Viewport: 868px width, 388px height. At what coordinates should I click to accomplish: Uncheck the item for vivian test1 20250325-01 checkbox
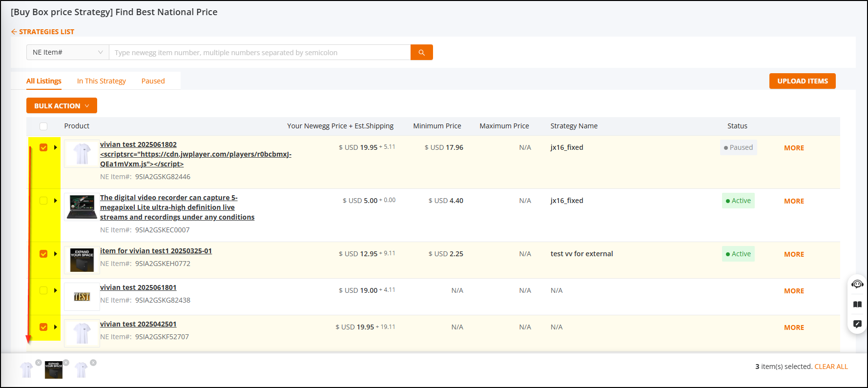coord(43,254)
